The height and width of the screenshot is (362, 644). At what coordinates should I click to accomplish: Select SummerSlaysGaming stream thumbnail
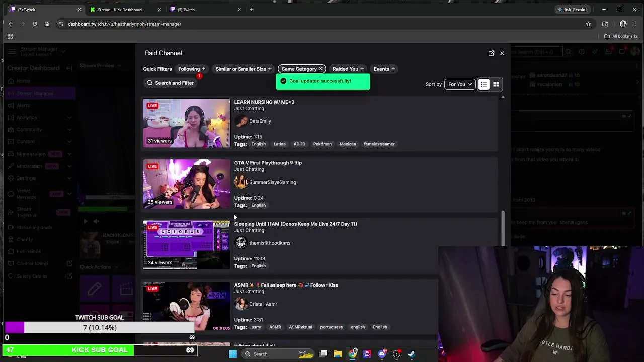[187, 184]
